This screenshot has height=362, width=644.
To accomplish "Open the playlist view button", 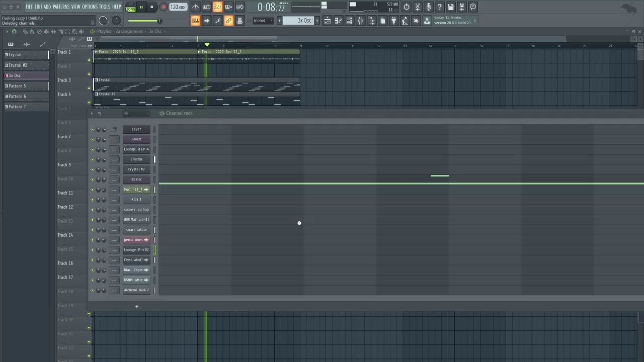I will 327,21.
